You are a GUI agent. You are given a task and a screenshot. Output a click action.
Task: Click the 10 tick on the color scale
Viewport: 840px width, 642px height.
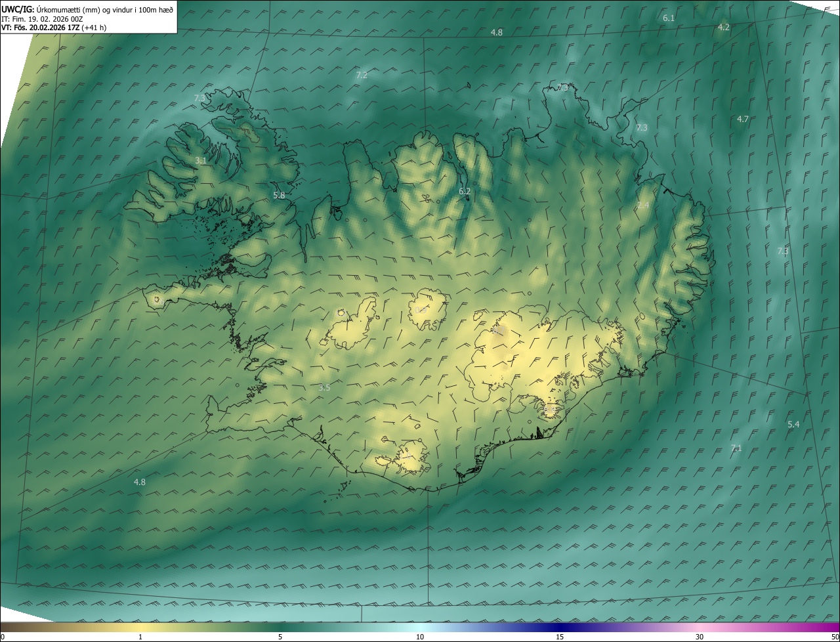pos(420,637)
